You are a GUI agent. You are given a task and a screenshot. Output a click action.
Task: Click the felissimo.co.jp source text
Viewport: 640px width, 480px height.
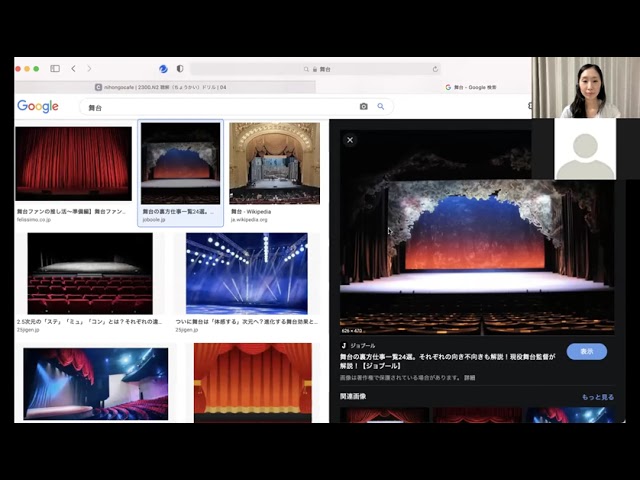[34, 220]
